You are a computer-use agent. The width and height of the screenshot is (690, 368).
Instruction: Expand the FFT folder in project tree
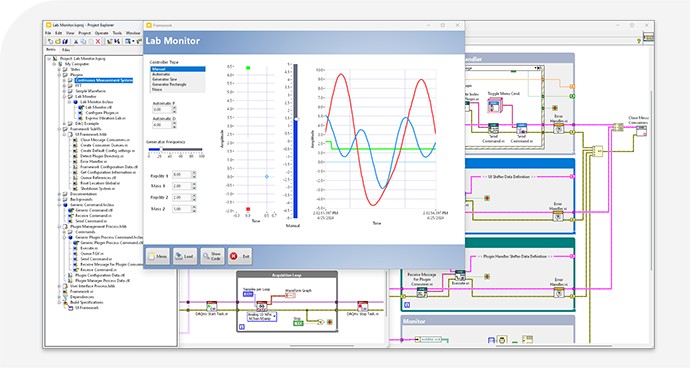65,86
